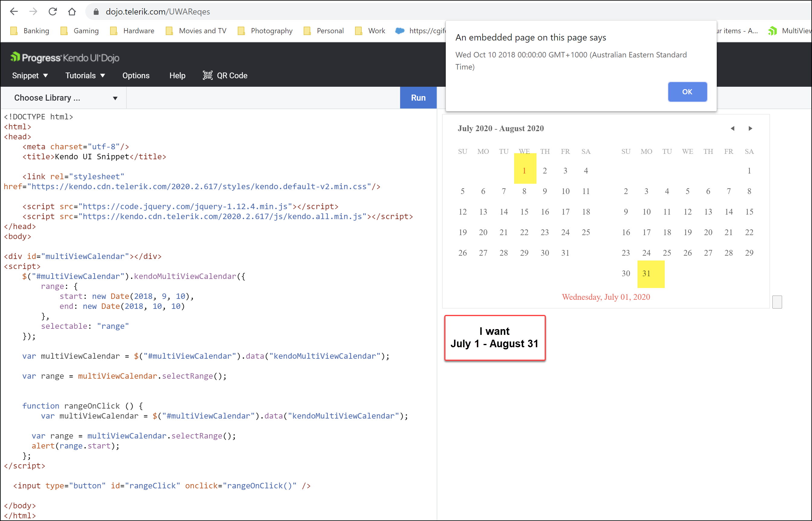
Task: Click the div id="multiViewCalendar" line
Action: coord(83,257)
